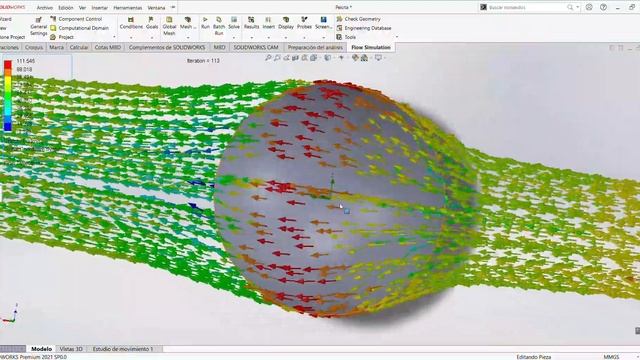Open the Edición menu
The width and height of the screenshot is (640, 360).
[x=66, y=8]
